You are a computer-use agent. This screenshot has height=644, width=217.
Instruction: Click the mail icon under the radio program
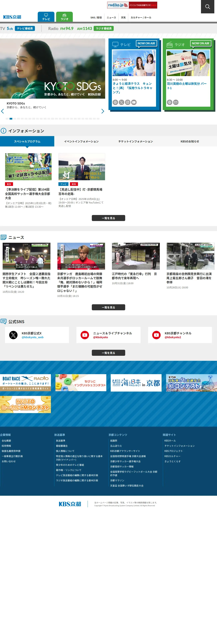pos(176,102)
